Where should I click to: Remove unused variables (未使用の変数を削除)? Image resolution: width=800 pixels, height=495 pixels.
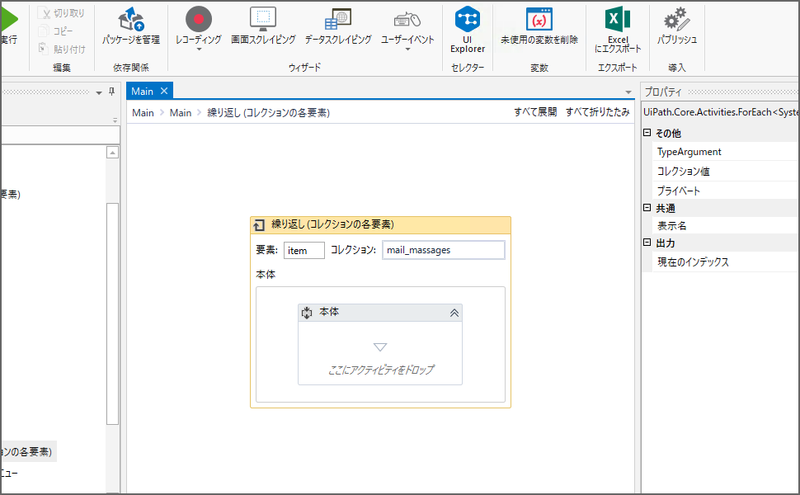[539, 26]
